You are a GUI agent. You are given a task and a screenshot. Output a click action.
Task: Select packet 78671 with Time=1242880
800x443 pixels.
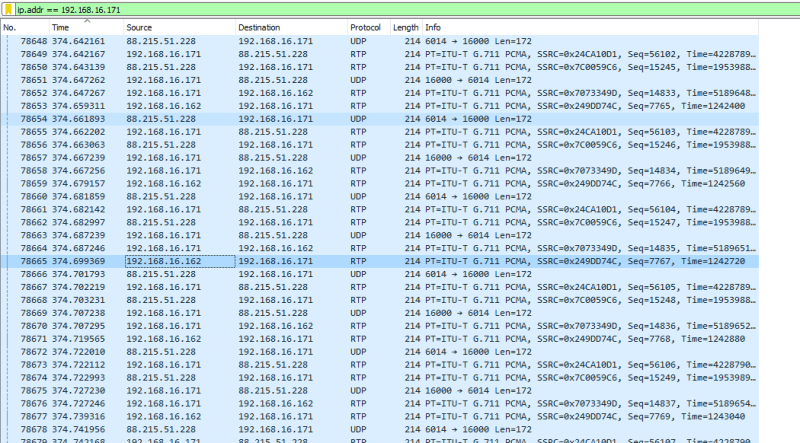[380, 339]
